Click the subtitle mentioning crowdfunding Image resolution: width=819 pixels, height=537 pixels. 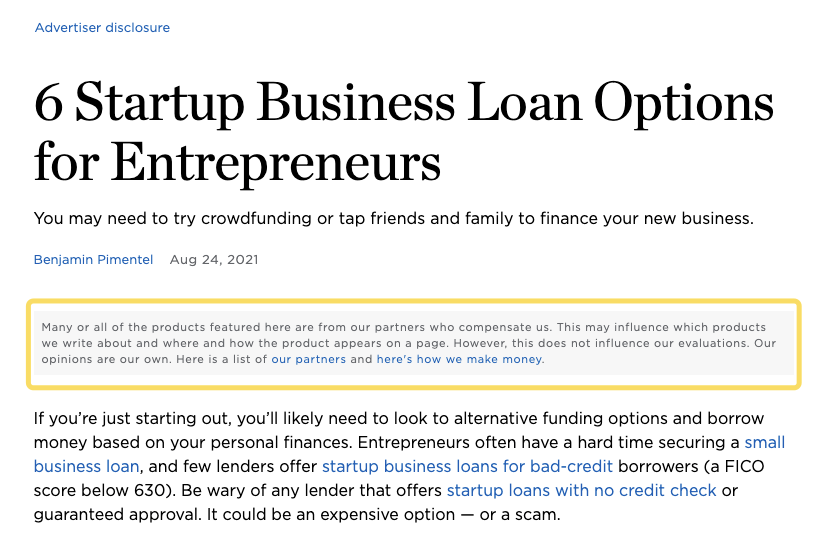pyautogui.click(x=392, y=218)
